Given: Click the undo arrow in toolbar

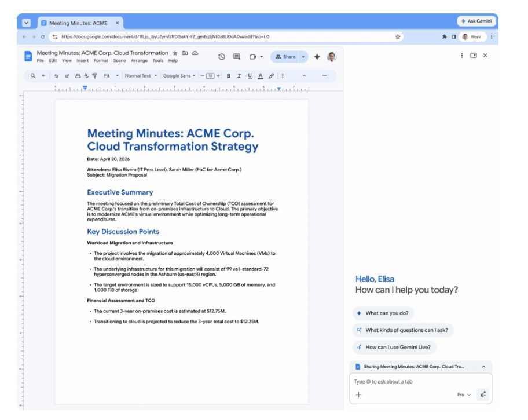Looking at the screenshot, I should [57, 76].
